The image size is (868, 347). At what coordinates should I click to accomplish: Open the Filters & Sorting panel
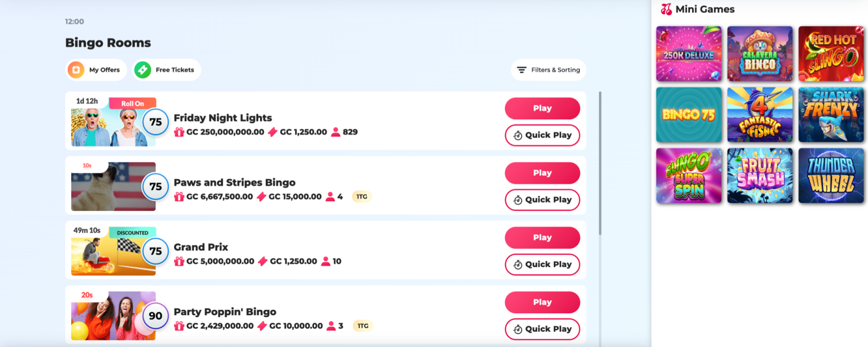[x=548, y=70]
